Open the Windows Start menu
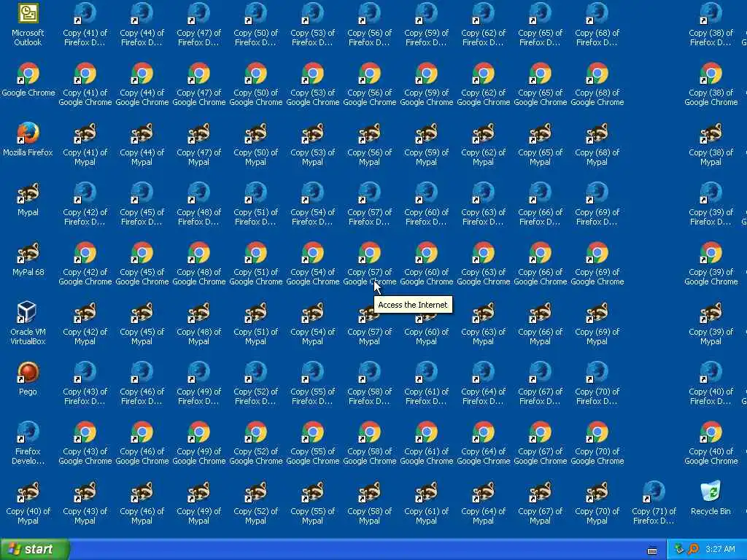 coord(34,549)
